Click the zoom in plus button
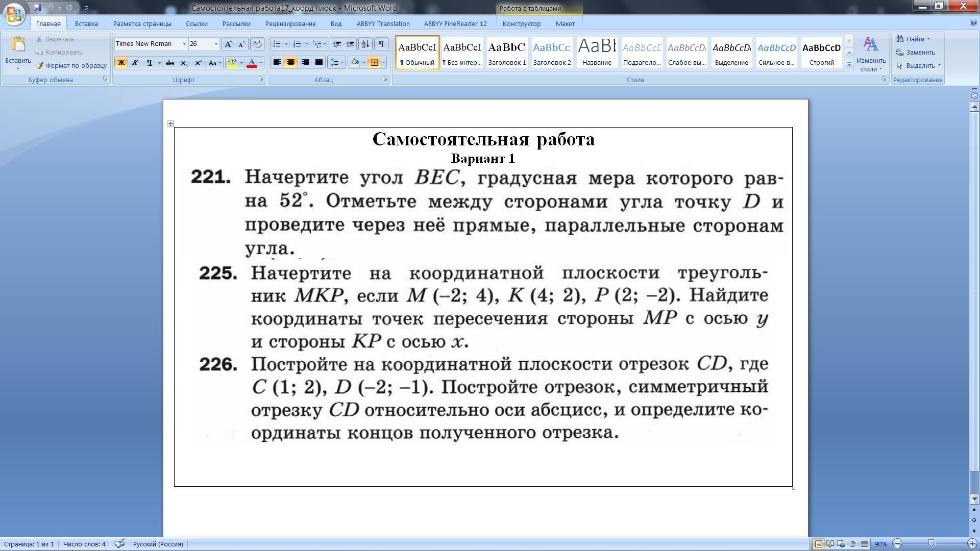Screen dimensions: 980x551 972,544
